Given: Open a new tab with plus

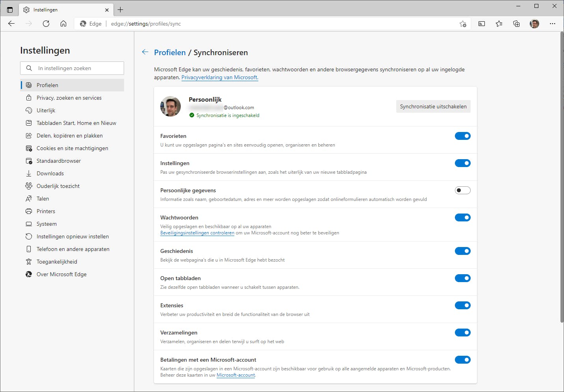Looking at the screenshot, I should coord(121,10).
